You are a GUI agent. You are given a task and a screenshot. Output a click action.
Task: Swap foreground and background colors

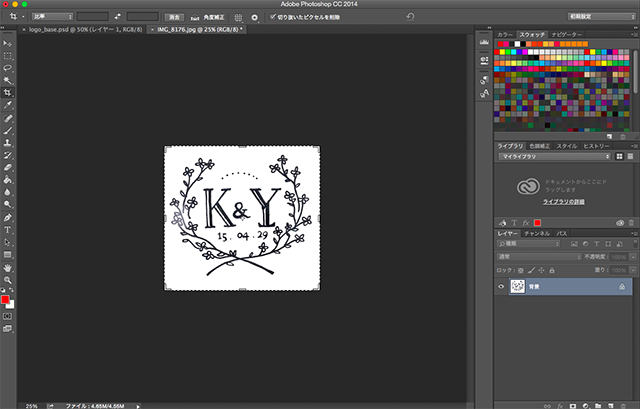click(x=11, y=290)
